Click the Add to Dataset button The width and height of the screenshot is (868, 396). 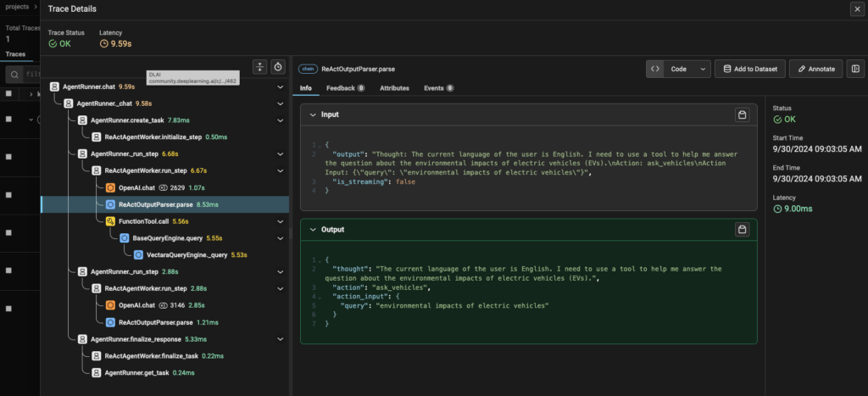[749, 69]
